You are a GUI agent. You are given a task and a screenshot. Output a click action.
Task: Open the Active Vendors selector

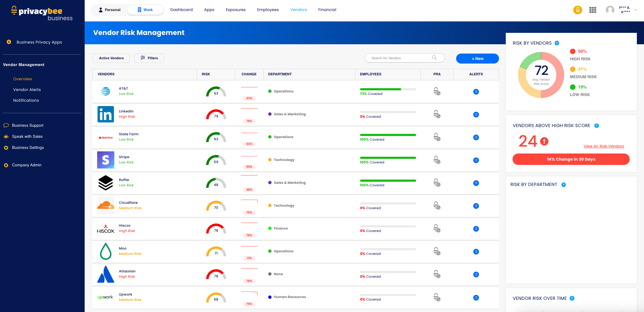[x=111, y=58]
